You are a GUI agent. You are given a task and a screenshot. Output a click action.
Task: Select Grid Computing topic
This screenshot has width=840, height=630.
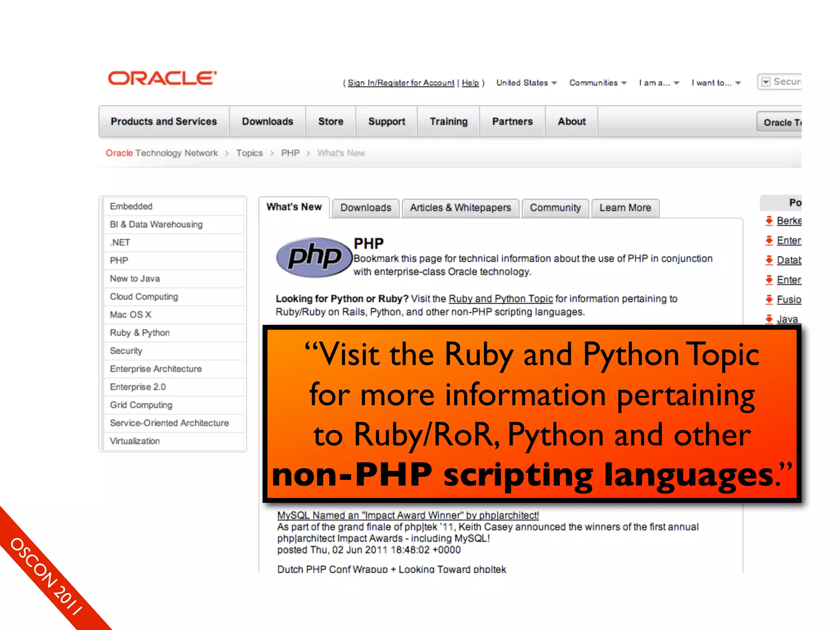pyautogui.click(x=173, y=405)
